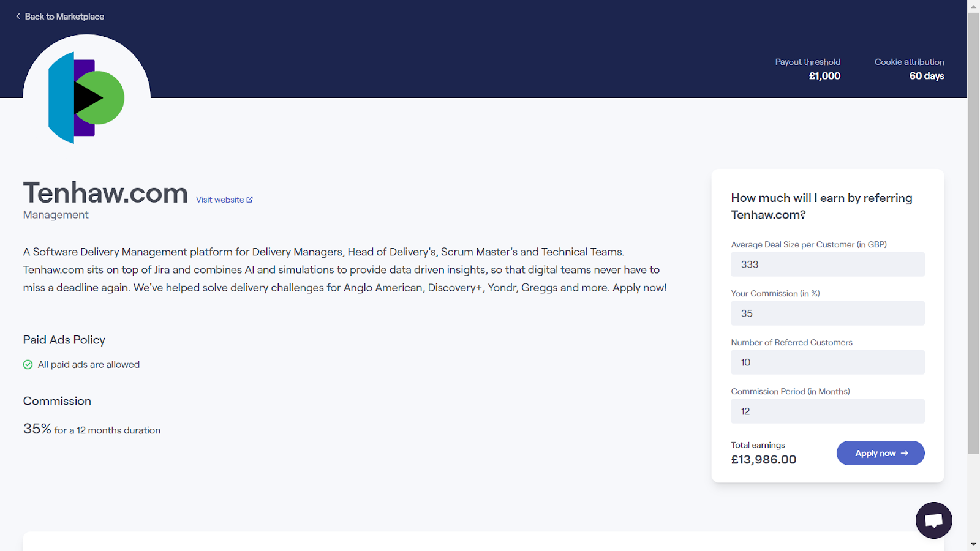Click the 'All paid ads are allowed' text
The width and height of the screenshot is (980, 551).
[x=89, y=365]
